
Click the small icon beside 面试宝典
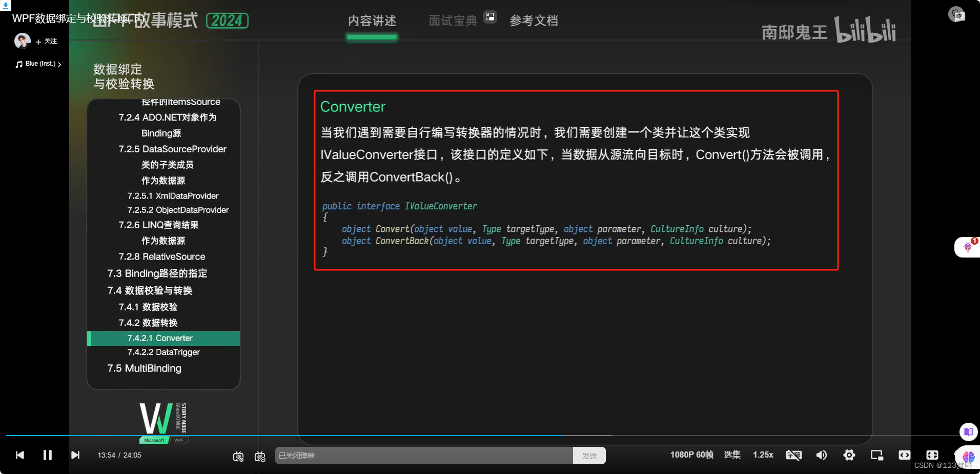[x=490, y=17]
